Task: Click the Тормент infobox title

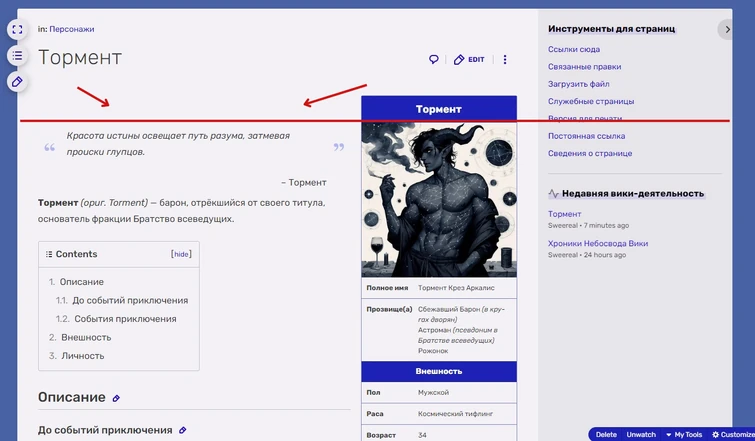Action: (439, 109)
